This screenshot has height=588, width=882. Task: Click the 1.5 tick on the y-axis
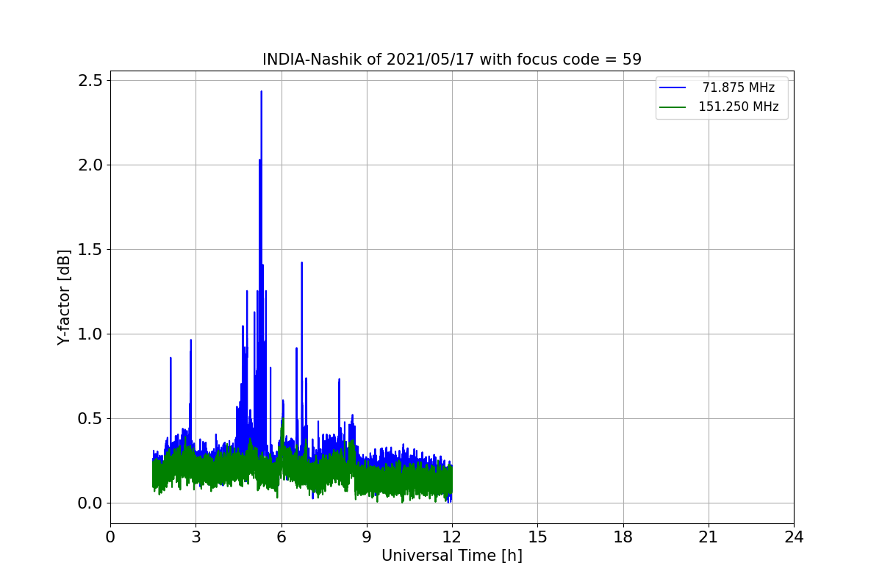click(90, 249)
